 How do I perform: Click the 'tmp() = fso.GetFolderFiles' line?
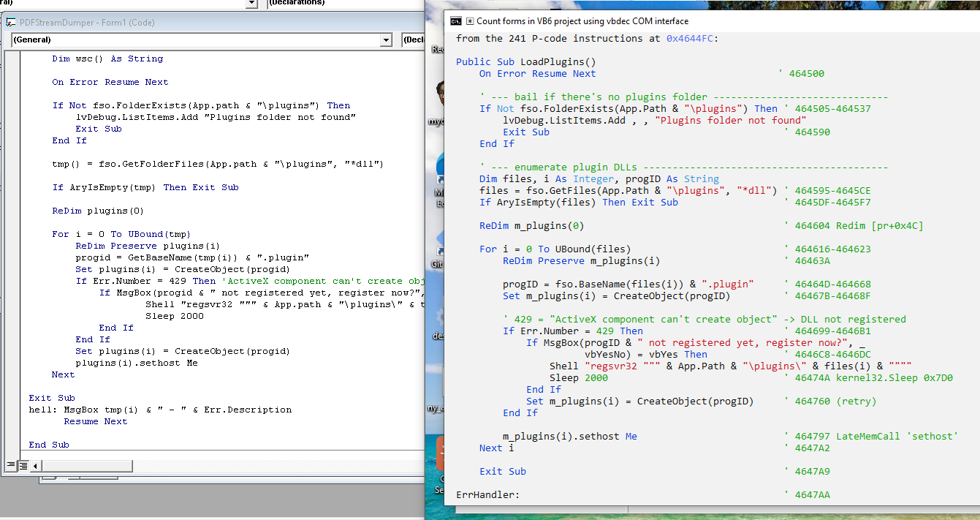click(x=218, y=164)
